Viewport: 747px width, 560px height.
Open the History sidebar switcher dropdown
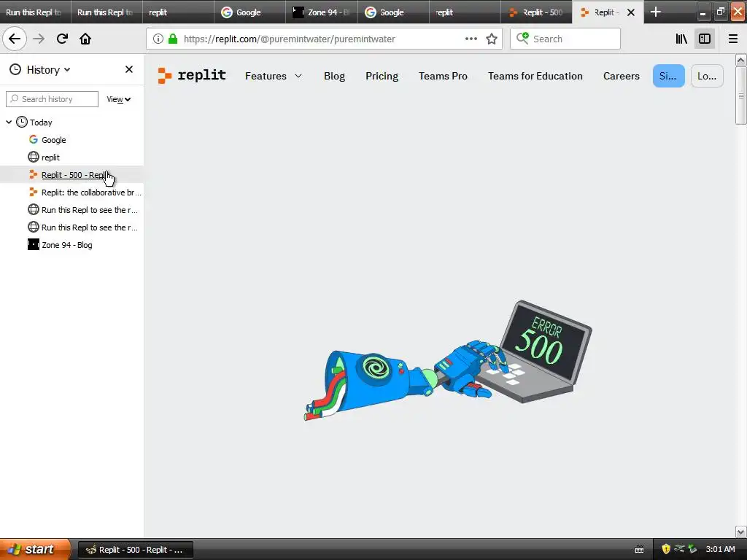pos(40,69)
